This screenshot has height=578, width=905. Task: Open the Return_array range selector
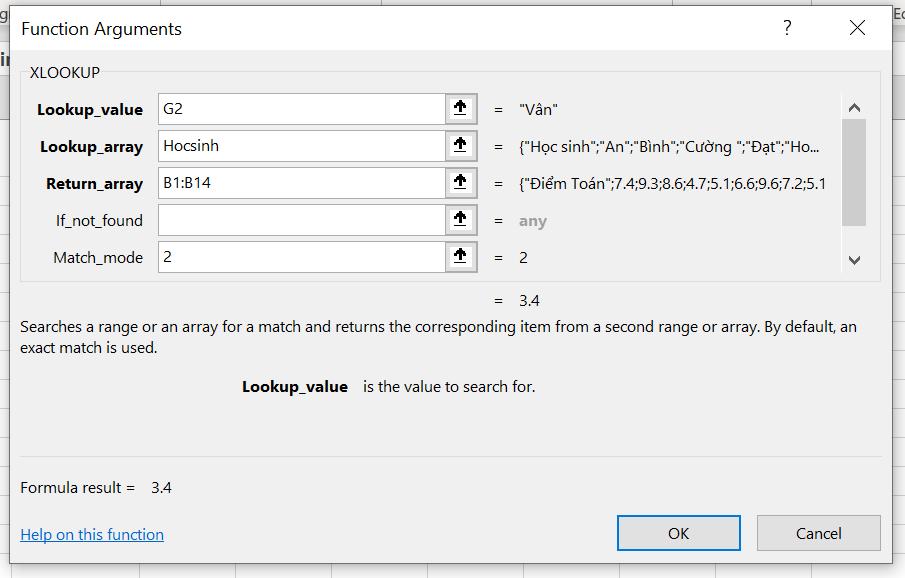460,183
